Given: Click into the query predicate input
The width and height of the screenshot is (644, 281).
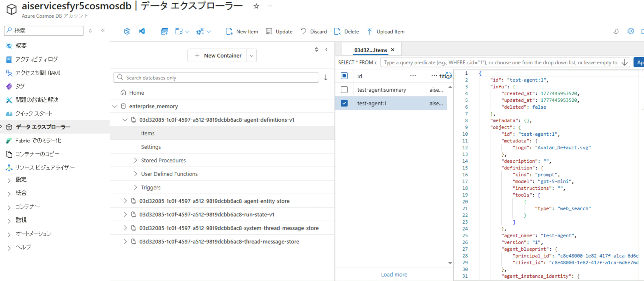Looking at the screenshot, I should pyautogui.click(x=501, y=62).
